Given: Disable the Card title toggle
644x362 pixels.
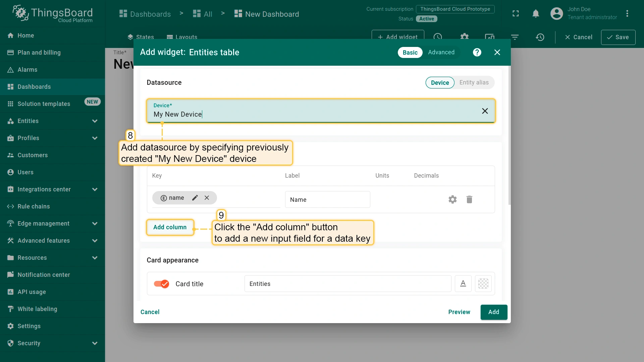Looking at the screenshot, I should [x=161, y=284].
